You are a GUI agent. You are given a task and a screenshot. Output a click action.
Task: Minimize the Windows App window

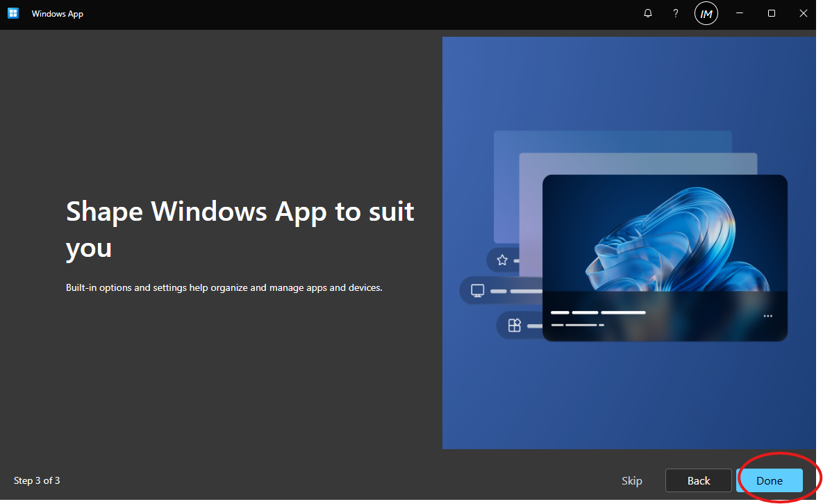(x=740, y=13)
